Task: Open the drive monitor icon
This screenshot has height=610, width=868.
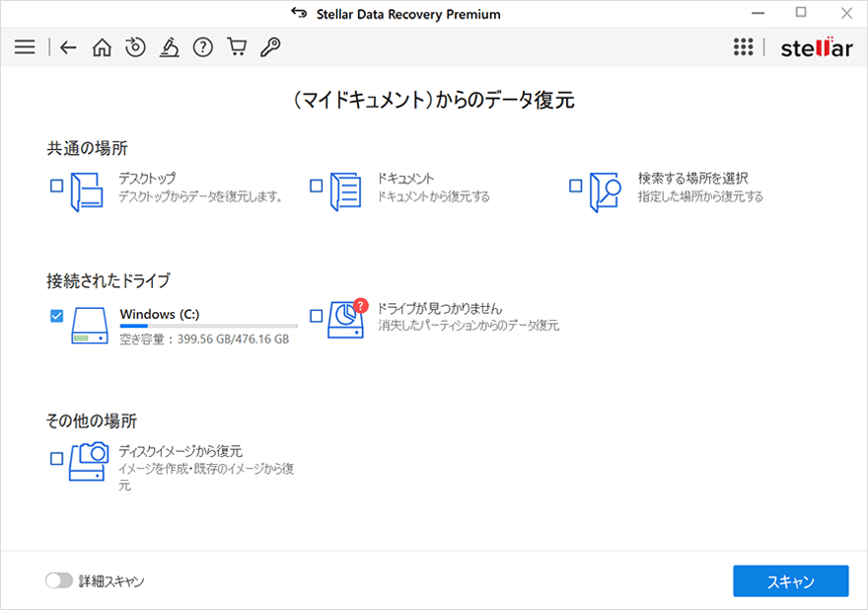Action: point(135,46)
